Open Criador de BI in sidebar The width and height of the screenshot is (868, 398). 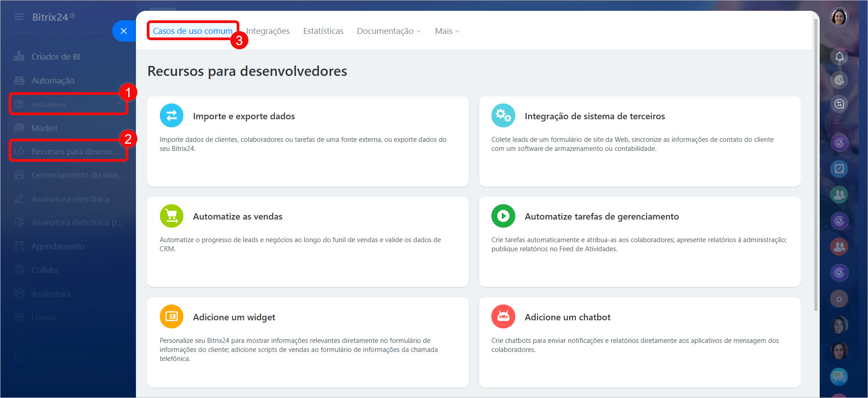[x=56, y=56]
